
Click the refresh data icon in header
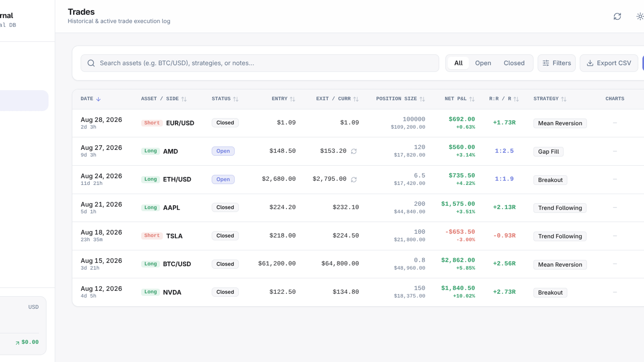tap(617, 17)
